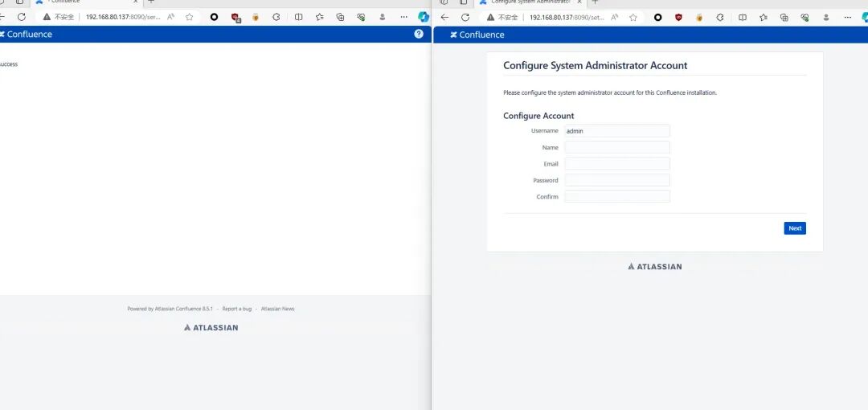Click the Configure System Administrator Account heading

[x=595, y=65]
